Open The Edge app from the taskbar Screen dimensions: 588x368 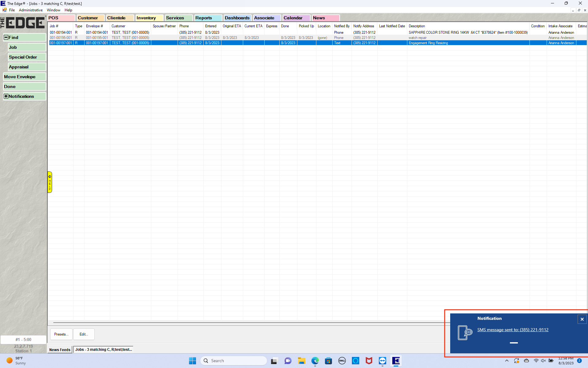(396, 361)
